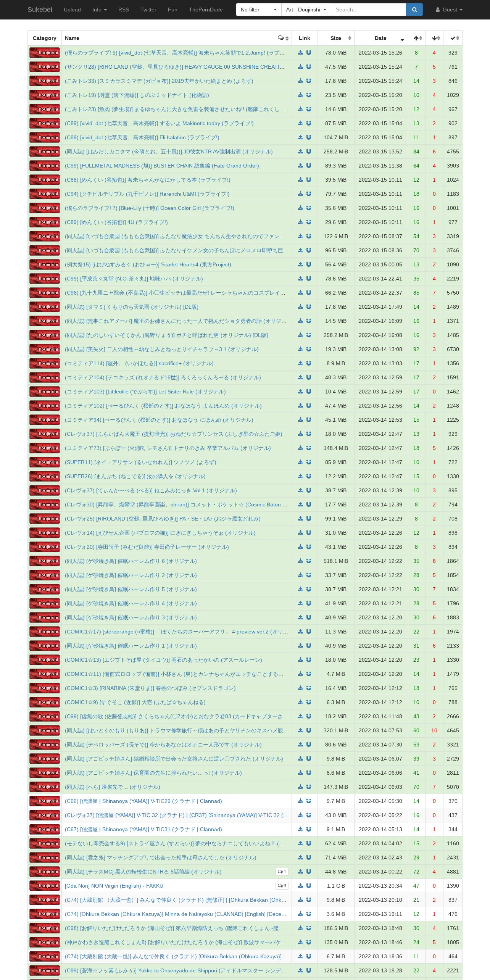Open the Ocean Color Girl torrent link
This screenshot has height=980, width=490.
click(150, 208)
